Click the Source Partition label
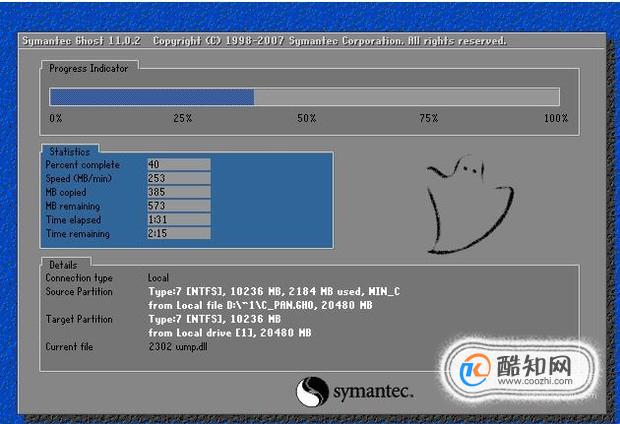 [79, 292]
